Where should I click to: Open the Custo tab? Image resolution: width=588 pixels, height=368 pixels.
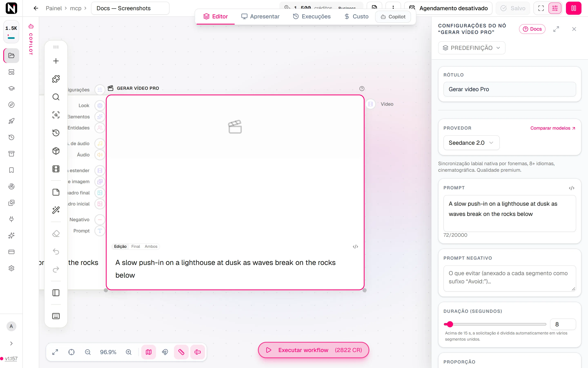point(356,16)
